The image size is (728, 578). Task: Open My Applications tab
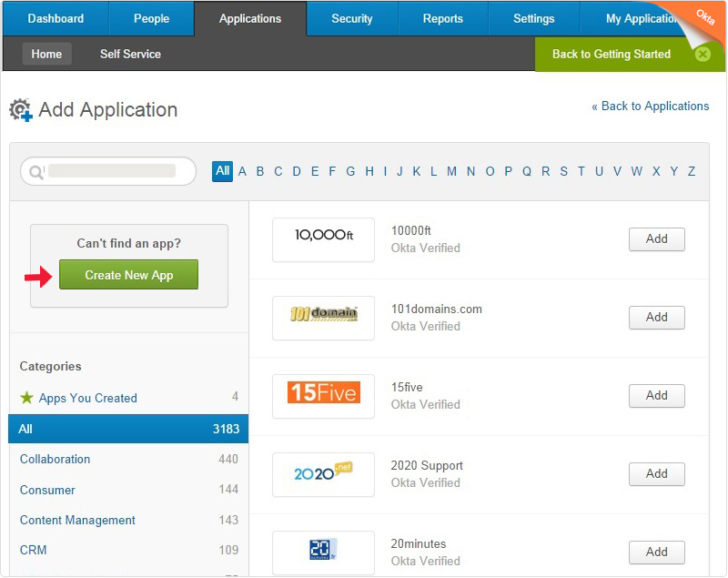pos(641,18)
